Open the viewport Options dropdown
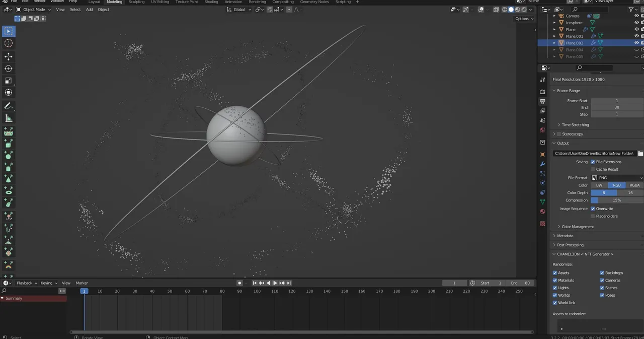 pyautogui.click(x=524, y=19)
